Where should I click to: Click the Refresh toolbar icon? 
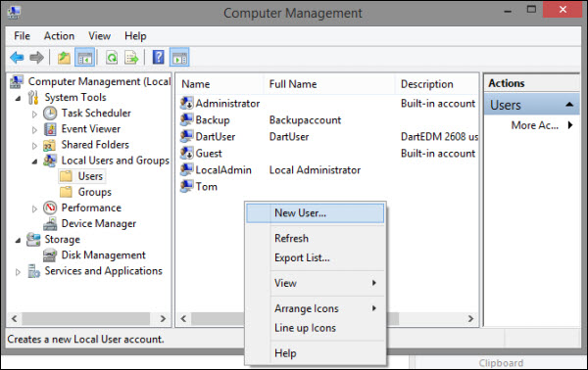coord(112,58)
